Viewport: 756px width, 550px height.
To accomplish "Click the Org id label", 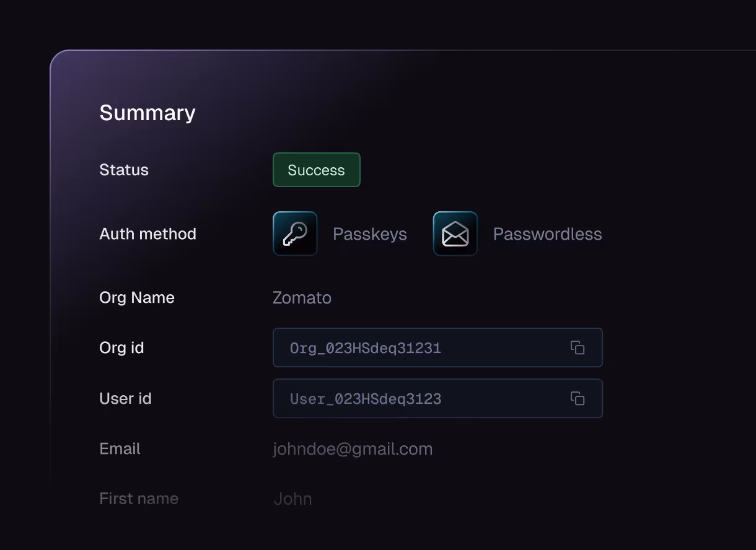I will [x=121, y=347].
